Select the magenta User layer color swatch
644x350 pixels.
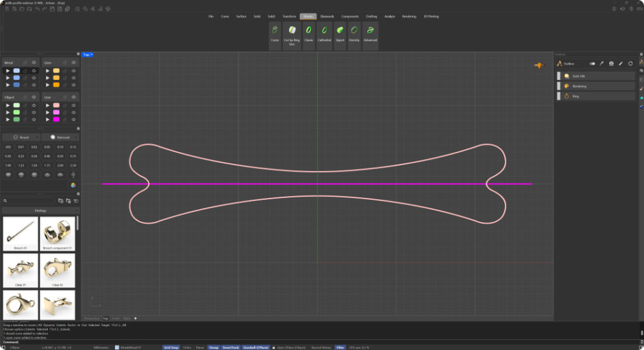coord(57,119)
